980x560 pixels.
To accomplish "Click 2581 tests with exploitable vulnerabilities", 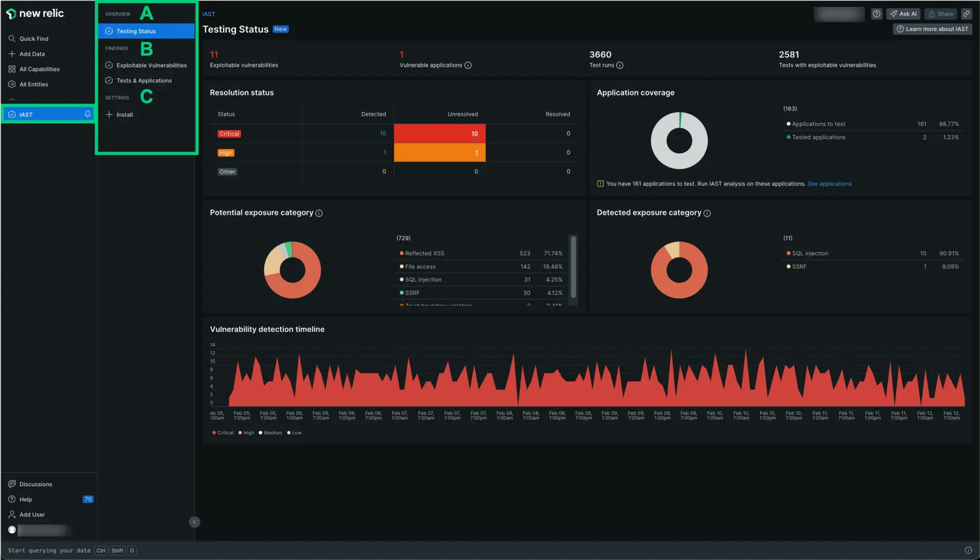I will (x=789, y=55).
